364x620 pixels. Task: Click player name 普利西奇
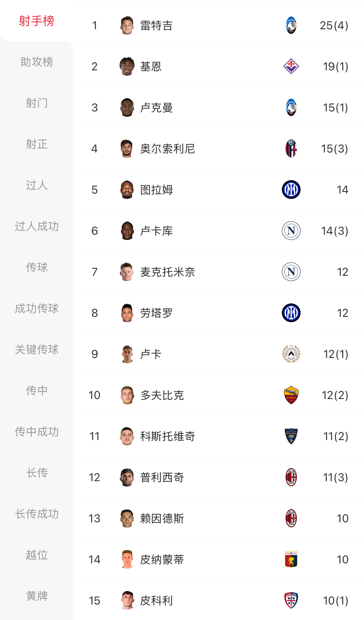pyautogui.click(x=162, y=477)
